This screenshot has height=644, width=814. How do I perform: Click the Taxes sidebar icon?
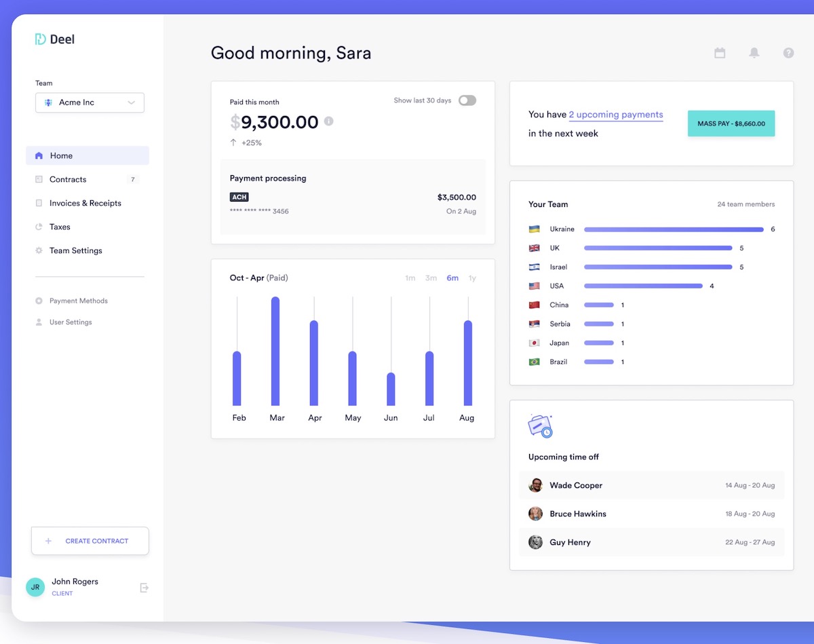pyautogui.click(x=40, y=227)
